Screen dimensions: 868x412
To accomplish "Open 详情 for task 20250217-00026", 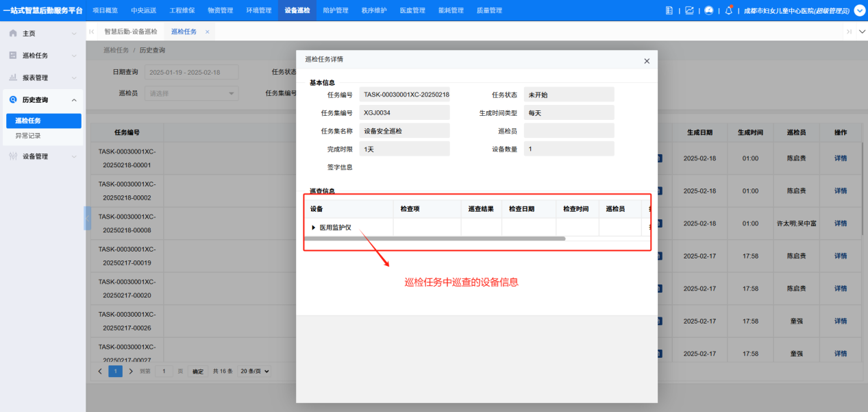I will (x=841, y=321).
